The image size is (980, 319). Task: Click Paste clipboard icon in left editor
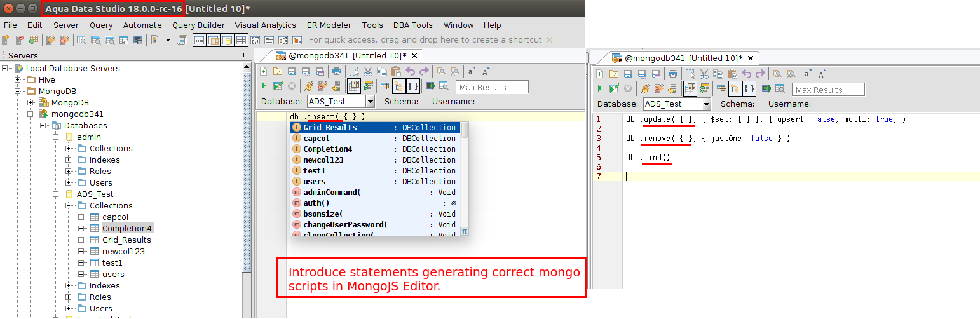pos(396,71)
